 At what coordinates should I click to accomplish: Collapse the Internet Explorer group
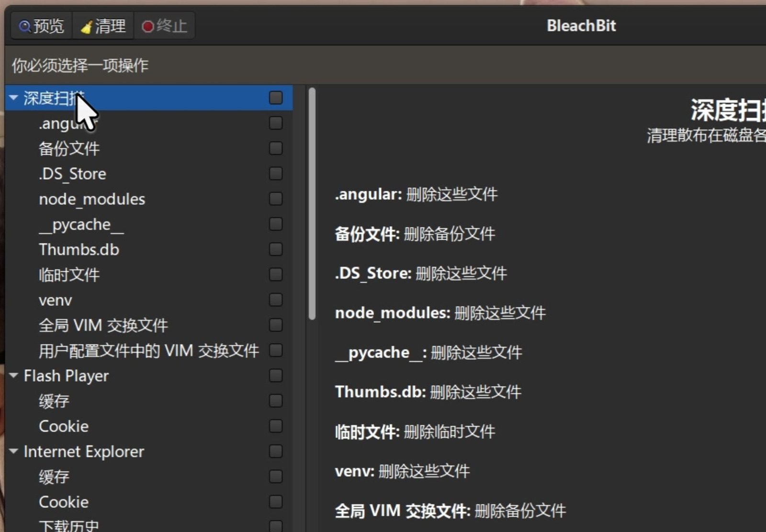pos(13,451)
